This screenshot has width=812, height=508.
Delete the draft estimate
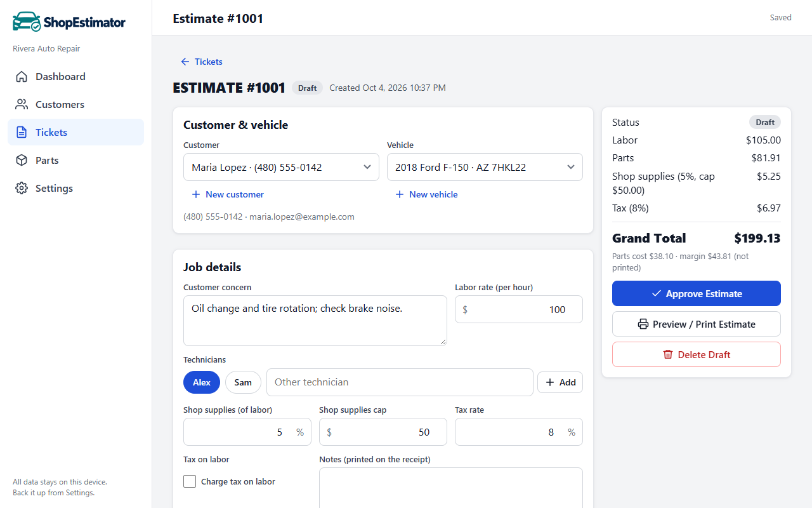(697, 354)
